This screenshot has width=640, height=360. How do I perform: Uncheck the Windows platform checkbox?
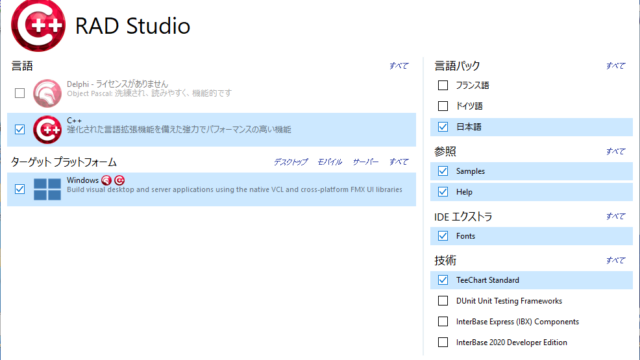pyautogui.click(x=20, y=189)
